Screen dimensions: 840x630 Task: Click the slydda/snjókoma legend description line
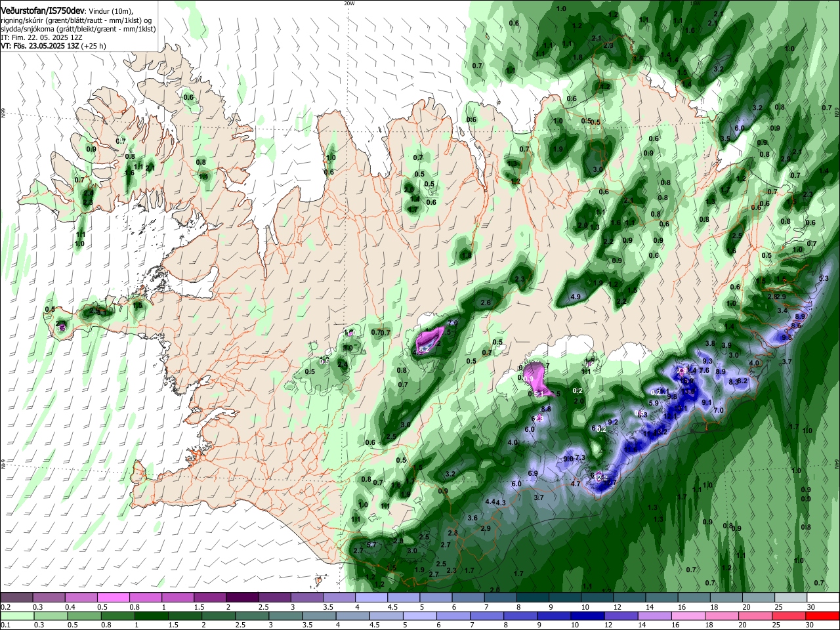[78, 29]
